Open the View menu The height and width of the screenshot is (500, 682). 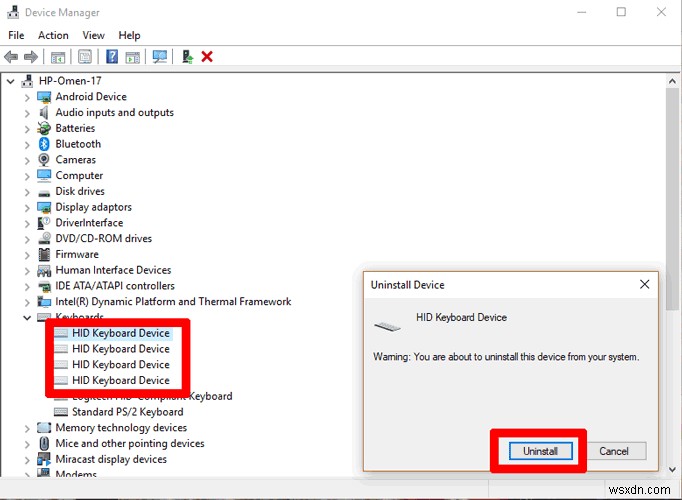click(94, 35)
